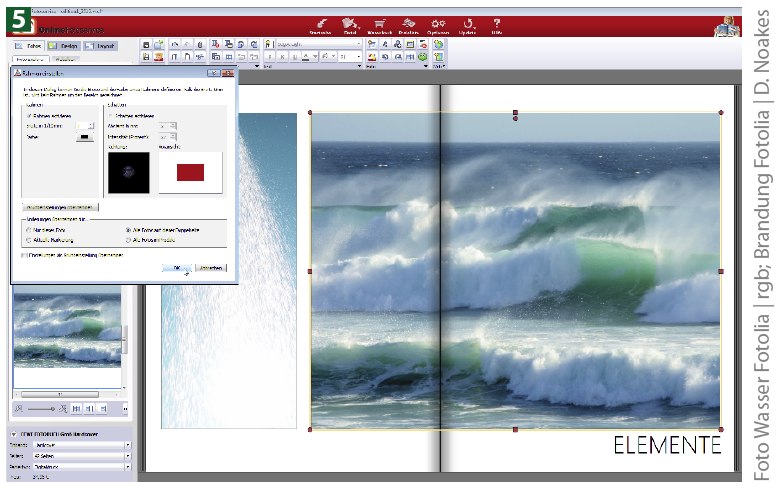Select the 'Nur dieses Foto' radio button
The height and width of the screenshot is (490, 777).
29,230
